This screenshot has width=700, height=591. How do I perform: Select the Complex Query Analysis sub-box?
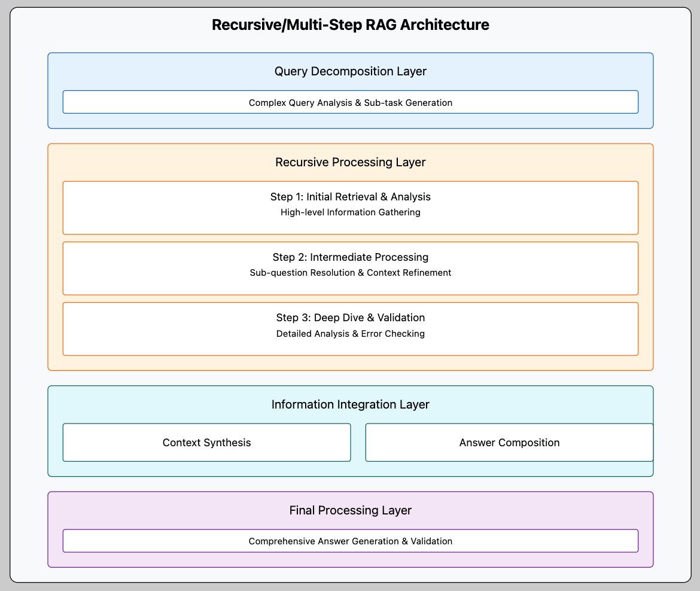351,102
